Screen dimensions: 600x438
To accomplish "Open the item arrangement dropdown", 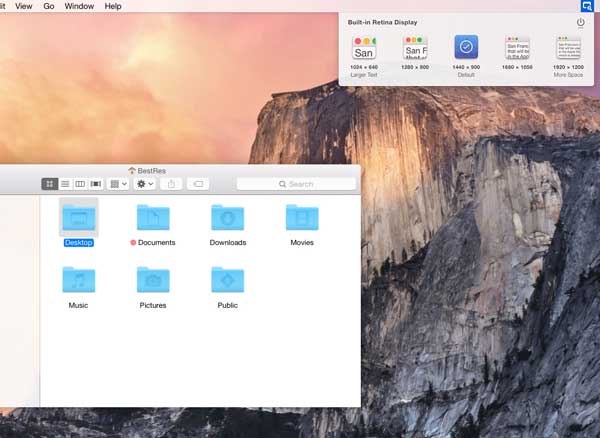I will (118, 184).
